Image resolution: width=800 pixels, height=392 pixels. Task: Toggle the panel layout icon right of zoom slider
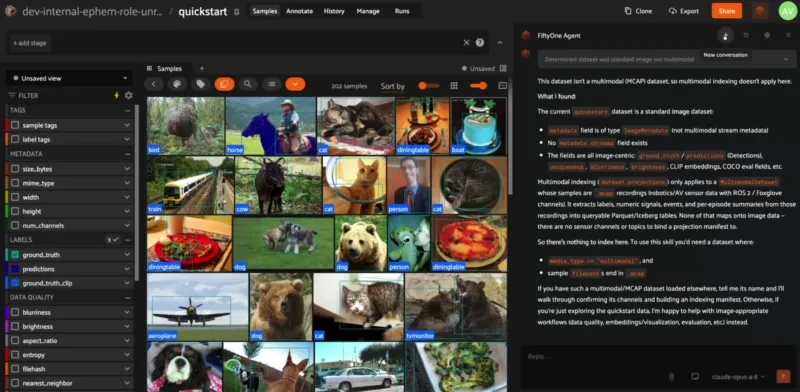pos(503,86)
